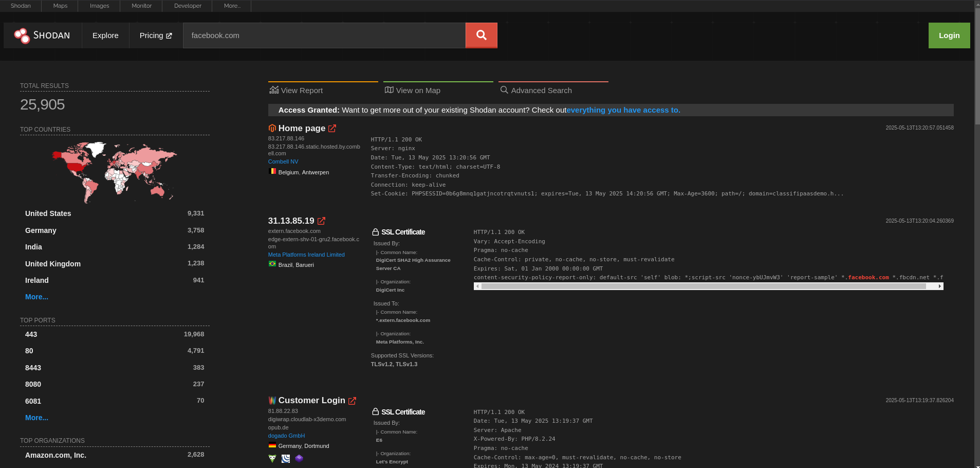
Task: Open external link icon next to 31.13.85.19
Action: point(321,221)
